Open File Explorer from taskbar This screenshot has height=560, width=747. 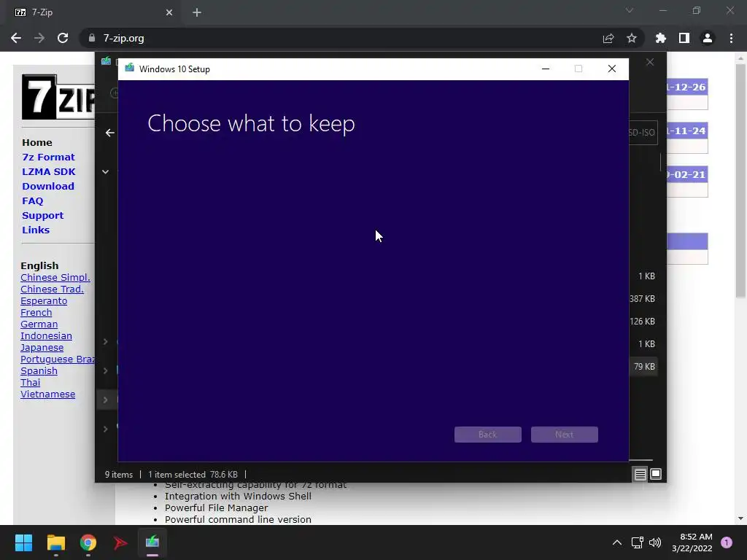click(x=55, y=542)
